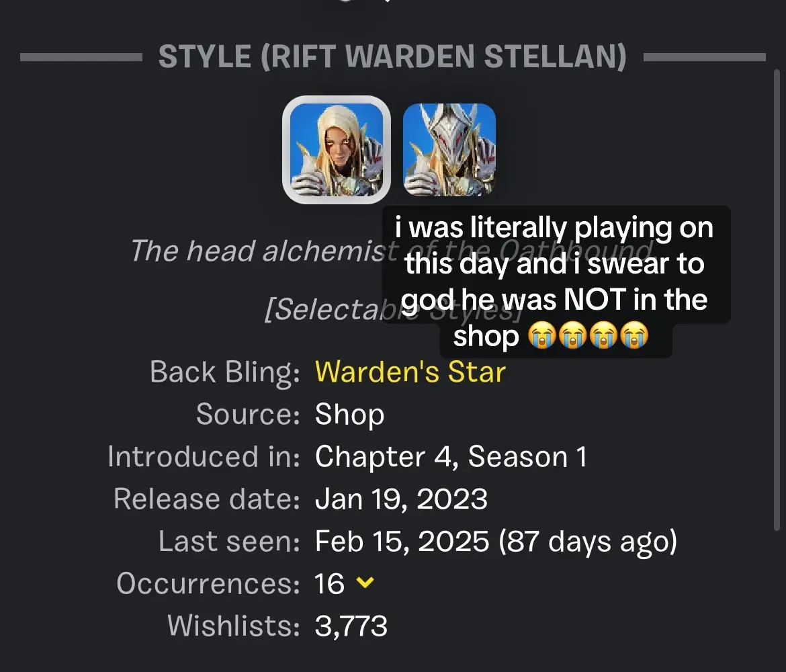
Task: Click the Last seen label
Action: pyautogui.click(x=229, y=542)
